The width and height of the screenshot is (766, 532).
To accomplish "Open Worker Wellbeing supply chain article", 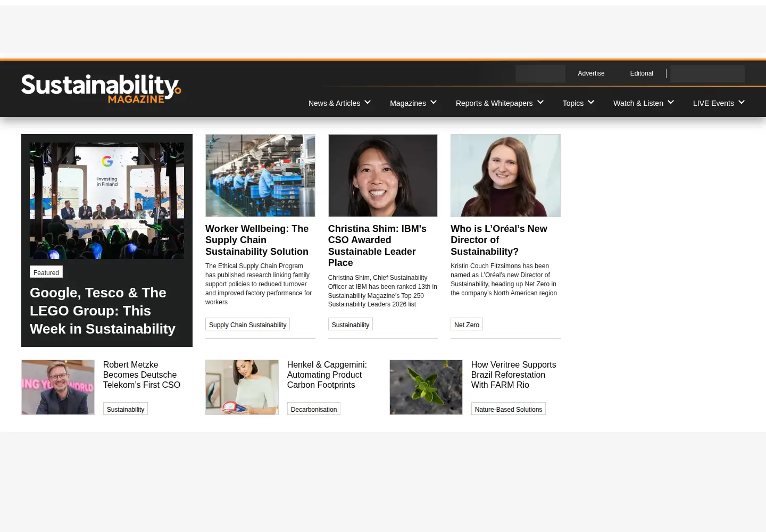I will click(x=257, y=240).
